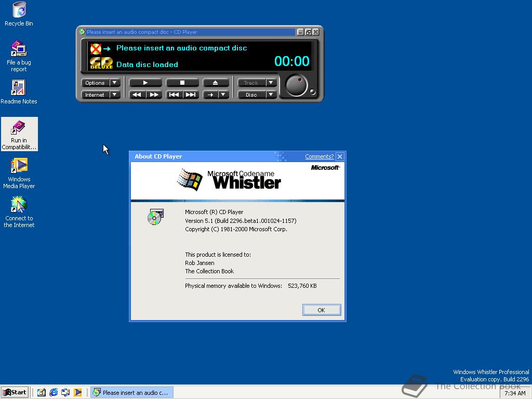Click the play mode arrow button
Screen dimensions: 532x399
(210, 95)
